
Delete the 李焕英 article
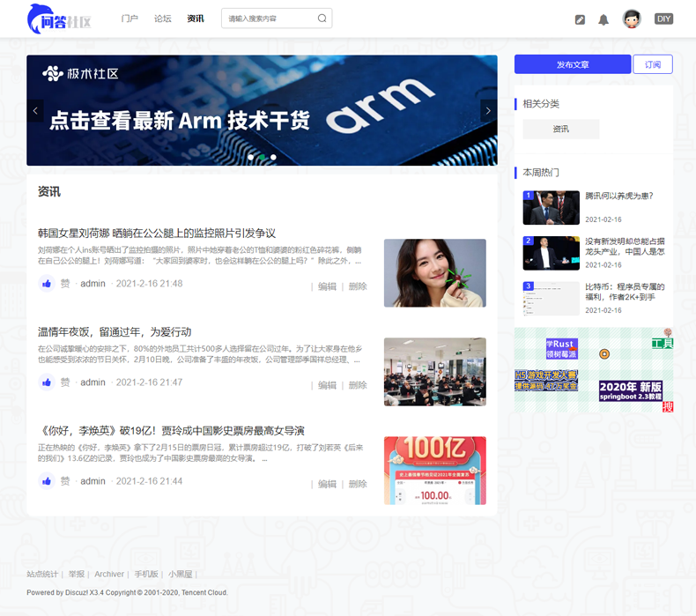(x=358, y=484)
